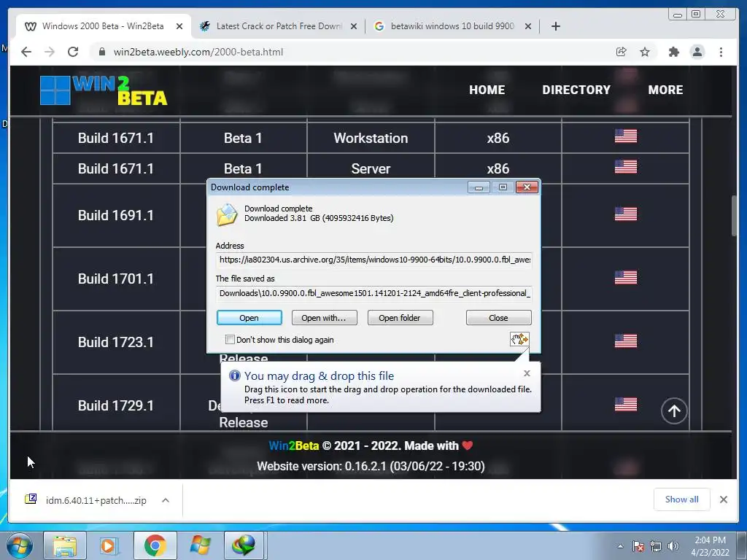747x560 pixels.
Task: Bookmark this page with the star
Action: 645,52
